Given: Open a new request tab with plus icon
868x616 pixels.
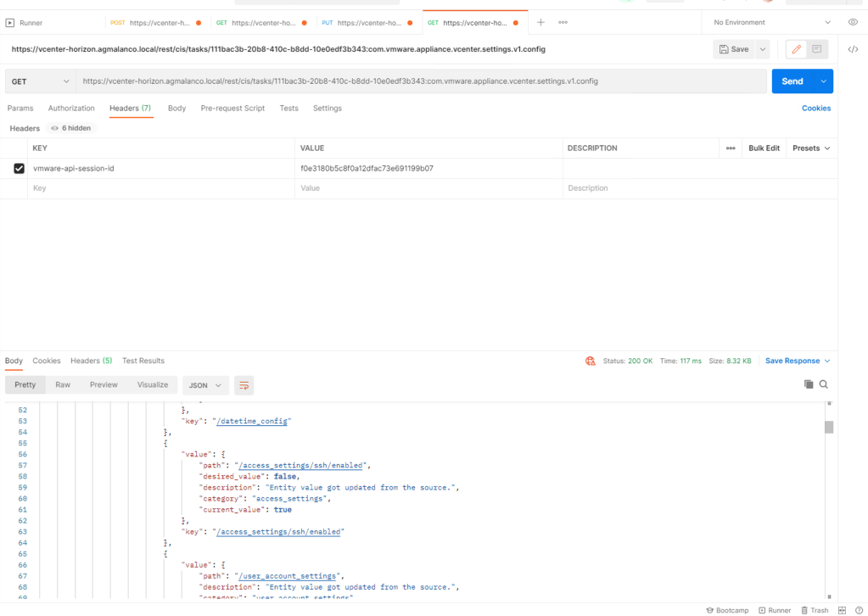Looking at the screenshot, I should [x=540, y=22].
